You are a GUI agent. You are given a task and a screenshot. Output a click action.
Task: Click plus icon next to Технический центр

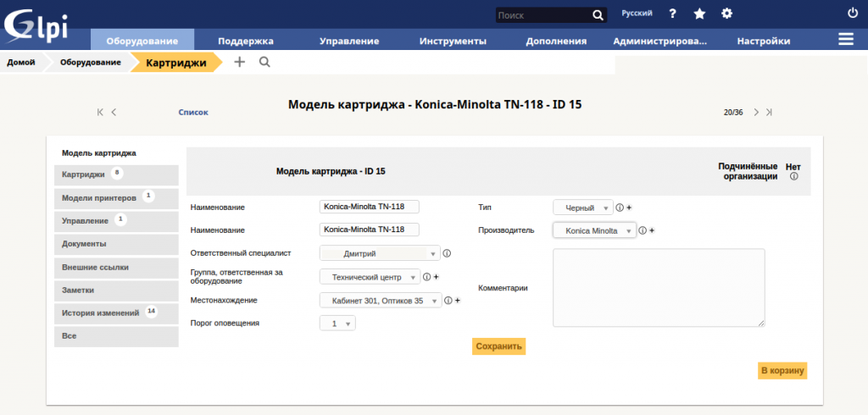[436, 277]
